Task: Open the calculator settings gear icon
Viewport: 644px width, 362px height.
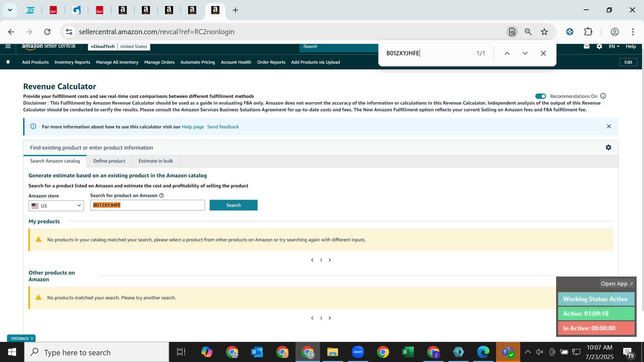Action: [x=608, y=147]
